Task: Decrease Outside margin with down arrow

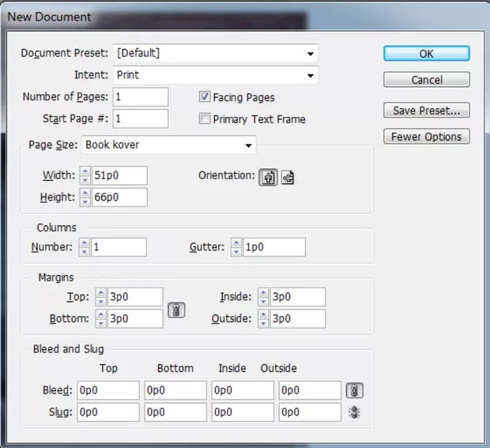Action: click(263, 323)
